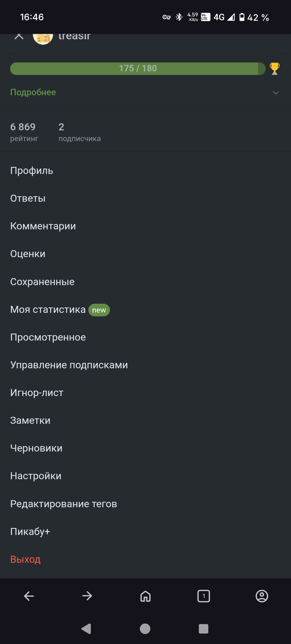Screen dimensions: 291x644
Task: View the 2 подписчика count
Action: point(79,132)
